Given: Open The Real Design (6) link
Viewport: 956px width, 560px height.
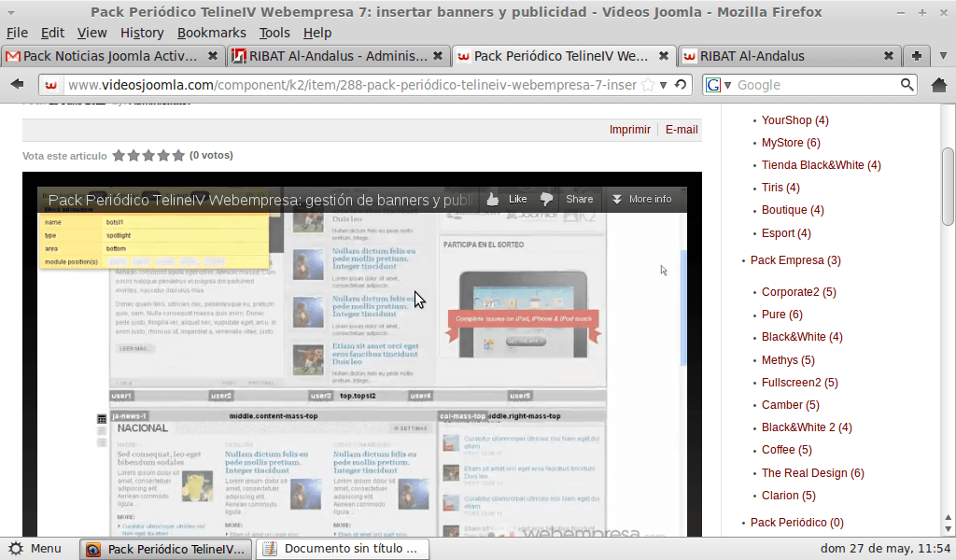Looking at the screenshot, I should [x=813, y=473].
